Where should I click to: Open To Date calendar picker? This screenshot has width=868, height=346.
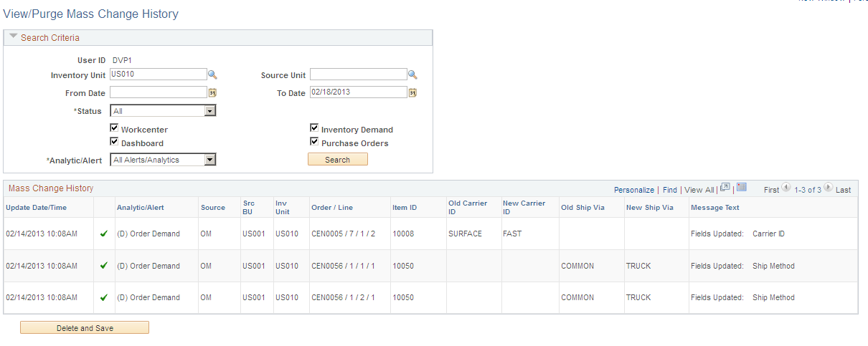pyautogui.click(x=412, y=92)
